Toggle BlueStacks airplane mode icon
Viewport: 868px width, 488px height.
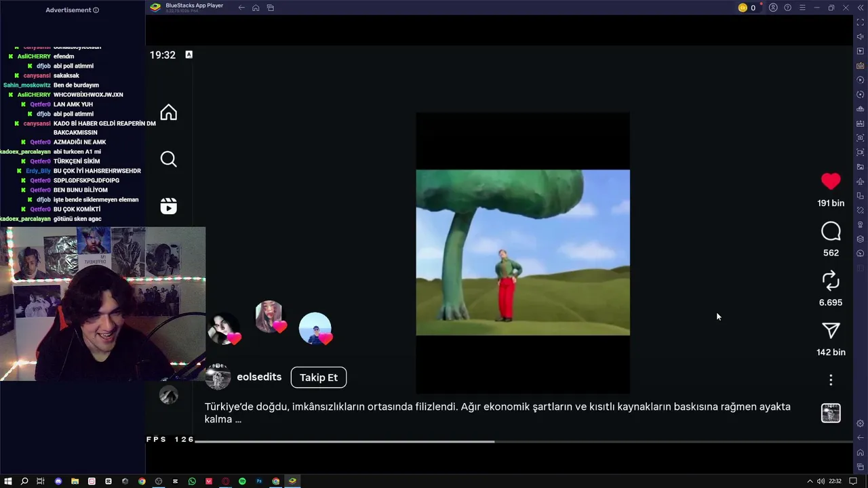point(861,181)
